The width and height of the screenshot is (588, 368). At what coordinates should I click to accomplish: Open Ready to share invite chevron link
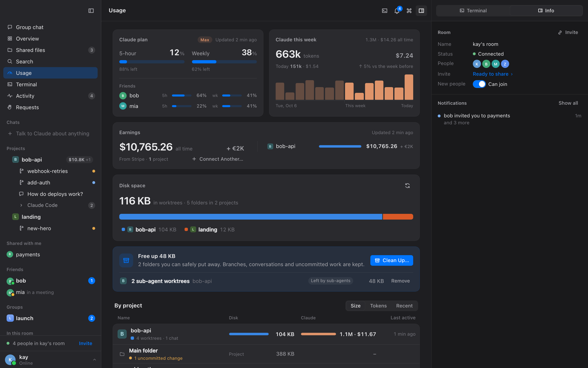[x=493, y=74]
